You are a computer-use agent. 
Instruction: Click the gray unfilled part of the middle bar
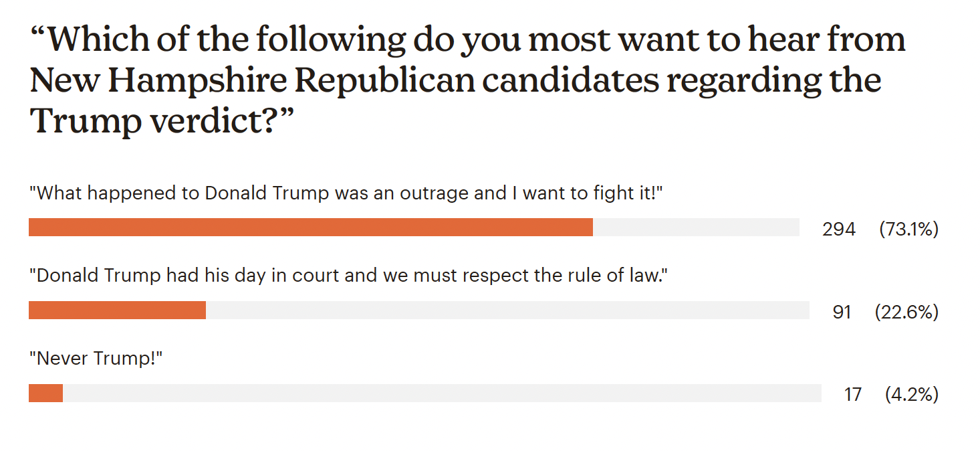pyautogui.click(x=507, y=310)
